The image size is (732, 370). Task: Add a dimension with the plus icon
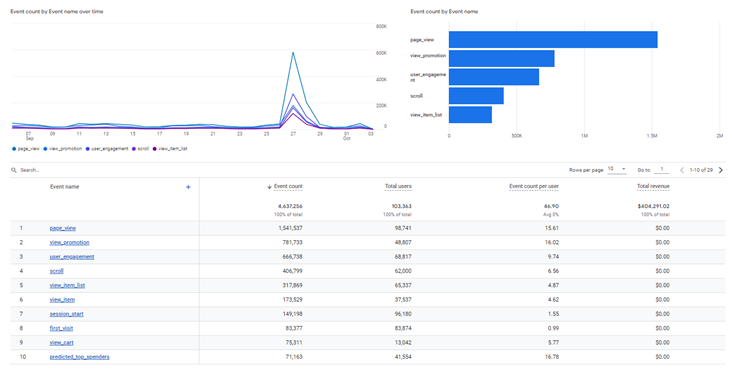click(x=188, y=187)
